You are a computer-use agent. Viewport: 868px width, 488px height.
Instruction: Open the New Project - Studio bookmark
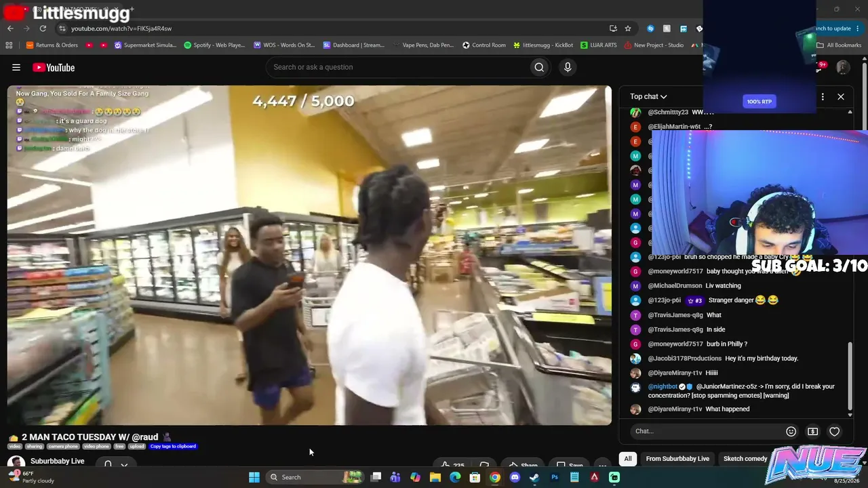(x=654, y=45)
